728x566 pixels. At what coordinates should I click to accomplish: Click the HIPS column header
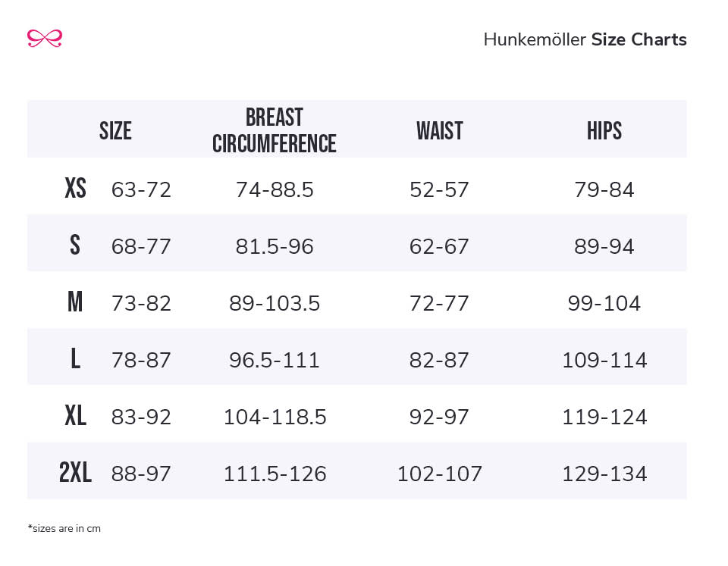(604, 131)
